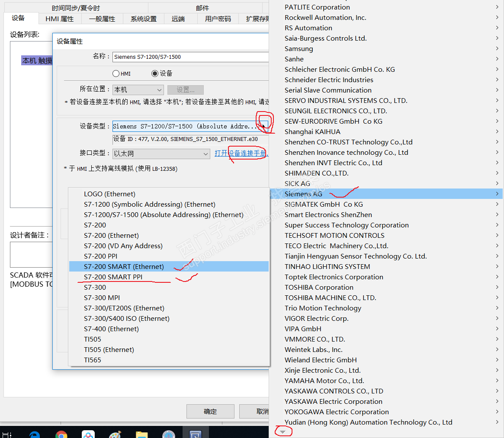Open Google Chrome from the taskbar
Image resolution: width=504 pixels, height=438 pixels.
point(61,434)
